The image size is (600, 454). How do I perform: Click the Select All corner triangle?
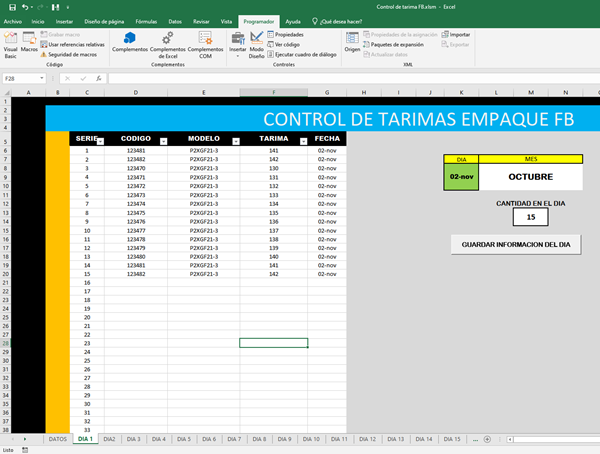(x=7, y=92)
